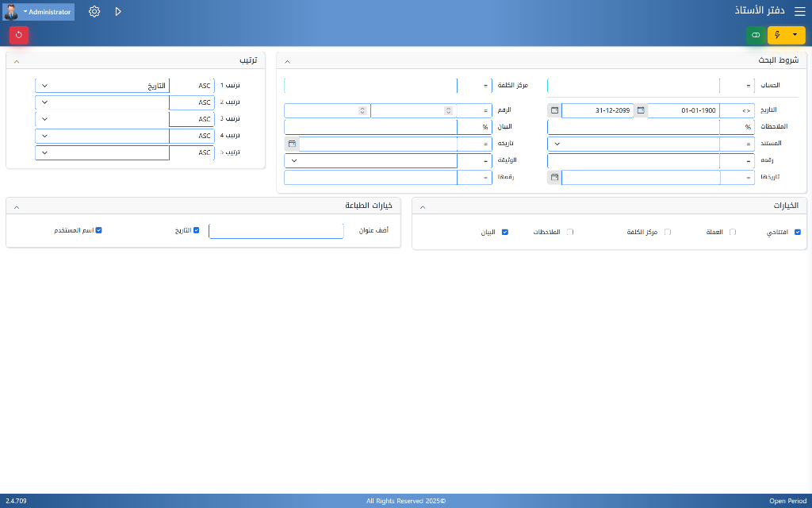Image resolution: width=812 pixels, height=508 pixels.
Task: Open dropdown arrow next to lightning button
Action: point(795,35)
